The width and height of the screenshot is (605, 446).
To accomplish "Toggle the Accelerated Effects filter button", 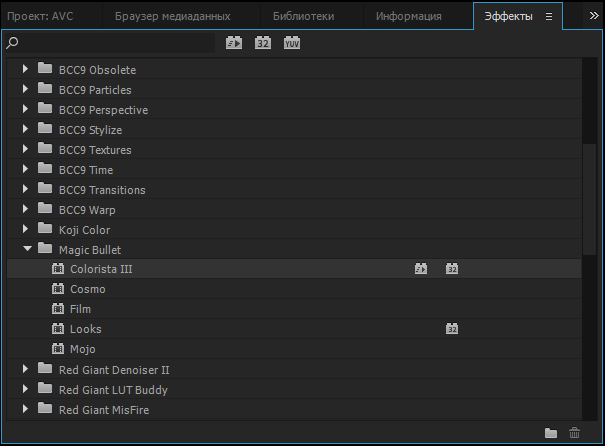I will pyautogui.click(x=234, y=43).
